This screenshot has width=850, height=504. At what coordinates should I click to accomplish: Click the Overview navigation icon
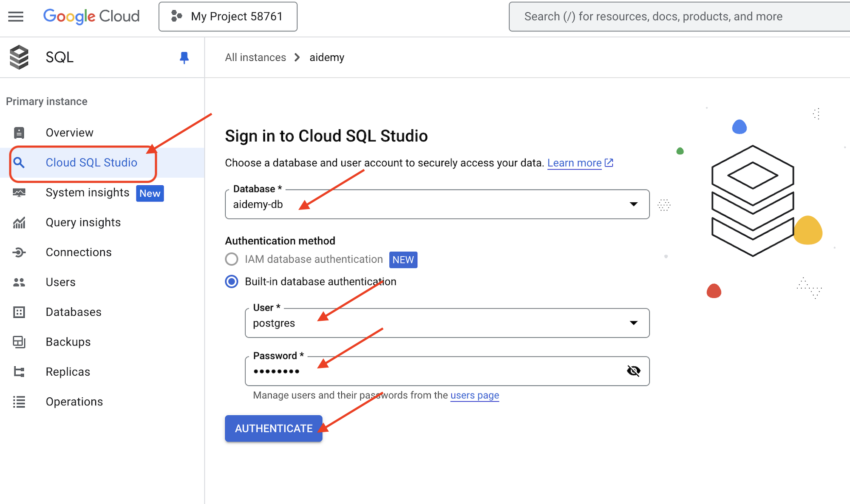pos(20,133)
